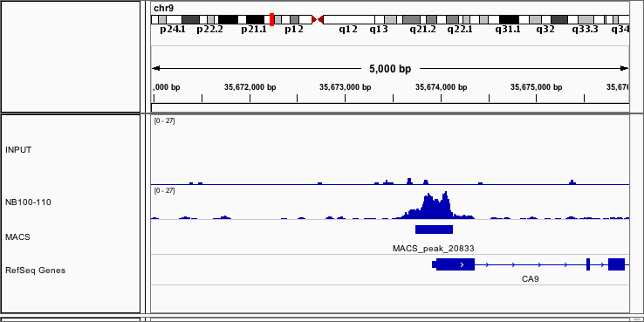
Task: Click the MACS peak feature bar
Action: [434, 230]
